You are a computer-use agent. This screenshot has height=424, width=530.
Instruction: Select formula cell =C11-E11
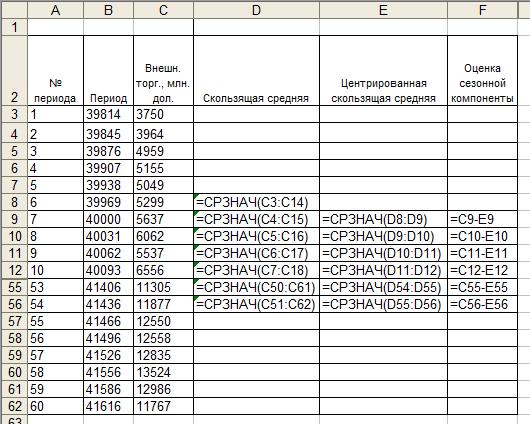(482, 253)
